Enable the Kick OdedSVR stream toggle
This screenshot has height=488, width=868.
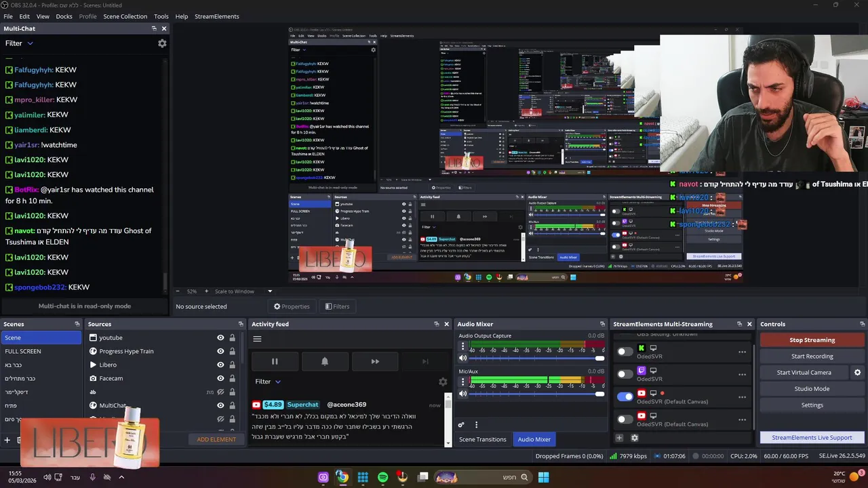coord(625,352)
